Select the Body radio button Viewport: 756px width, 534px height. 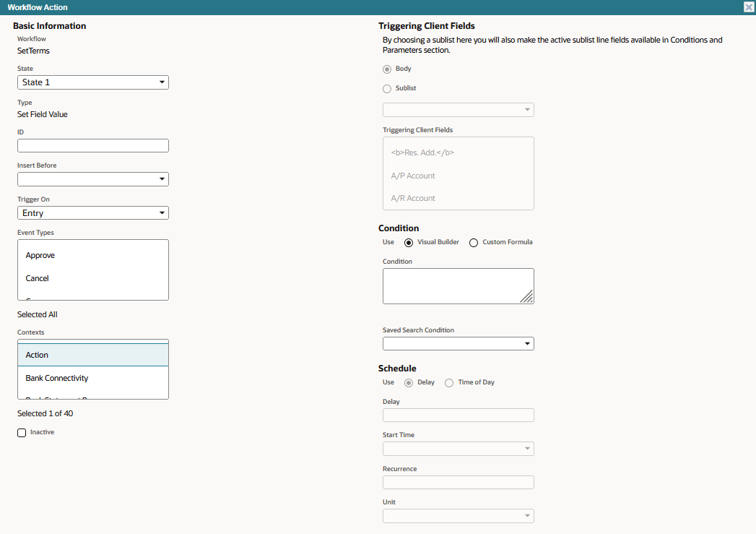[x=387, y=69]
